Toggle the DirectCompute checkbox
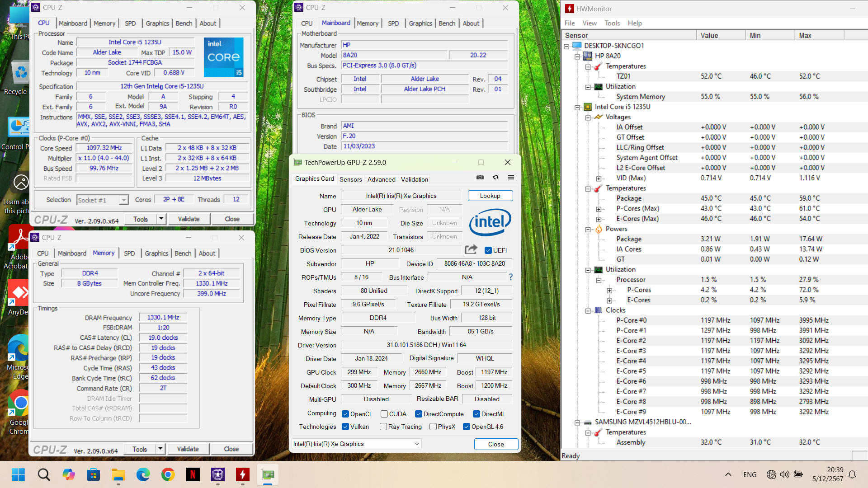868x488 pixels. coord(419,414)
